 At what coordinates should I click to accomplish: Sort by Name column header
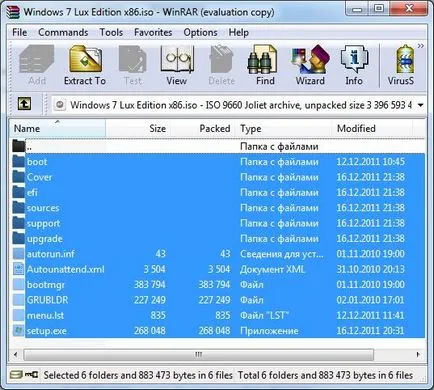point(57,128)
